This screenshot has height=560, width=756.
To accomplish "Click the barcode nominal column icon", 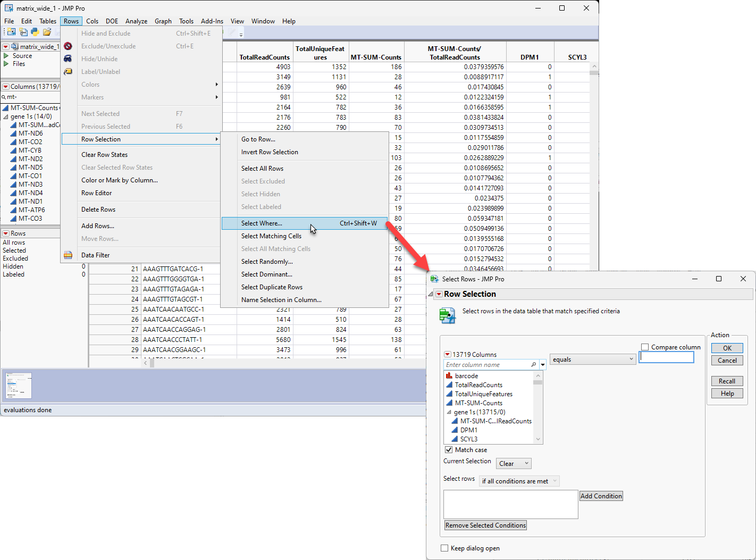I will pyautogui.click(x=449, y=376).
